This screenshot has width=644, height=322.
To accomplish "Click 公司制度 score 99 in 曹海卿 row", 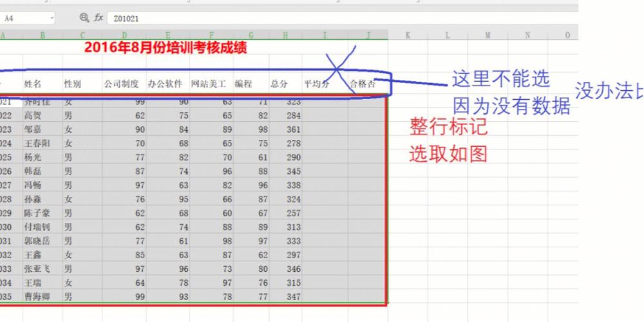I will click(124, 296).
